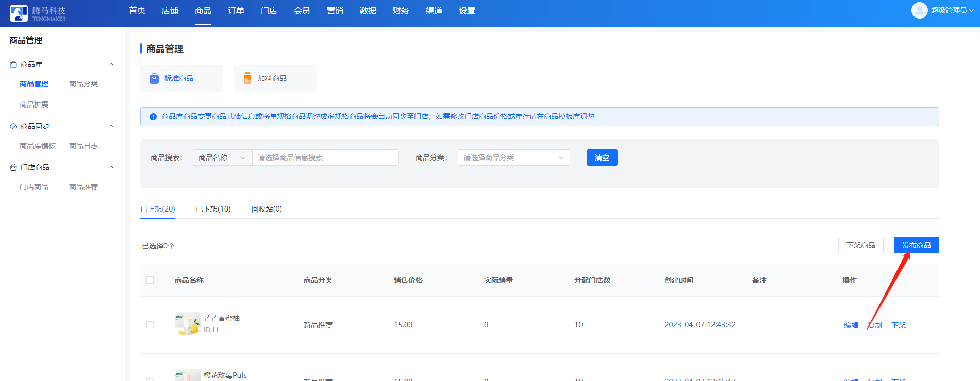Toggle the select-all checkbox in table header

150,280
